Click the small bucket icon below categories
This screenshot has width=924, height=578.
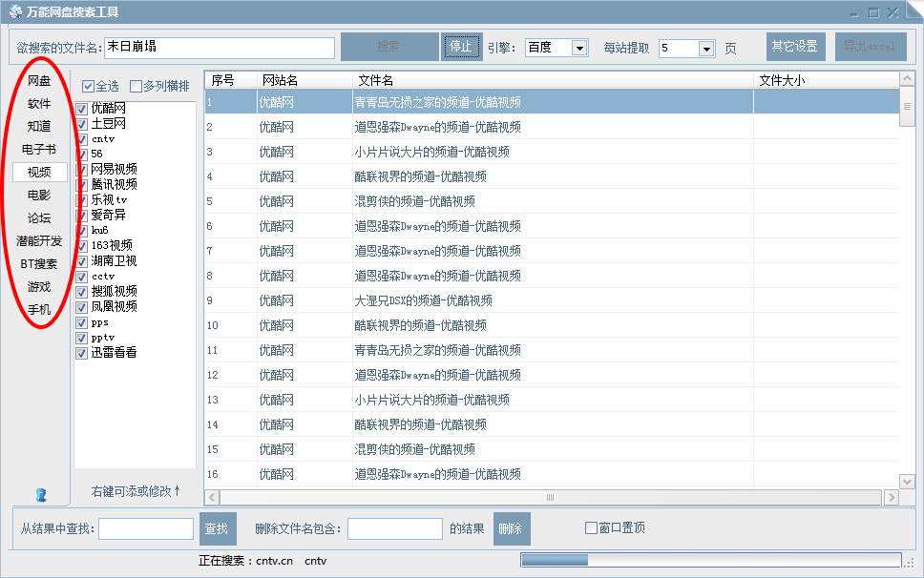tap(41, 495)
